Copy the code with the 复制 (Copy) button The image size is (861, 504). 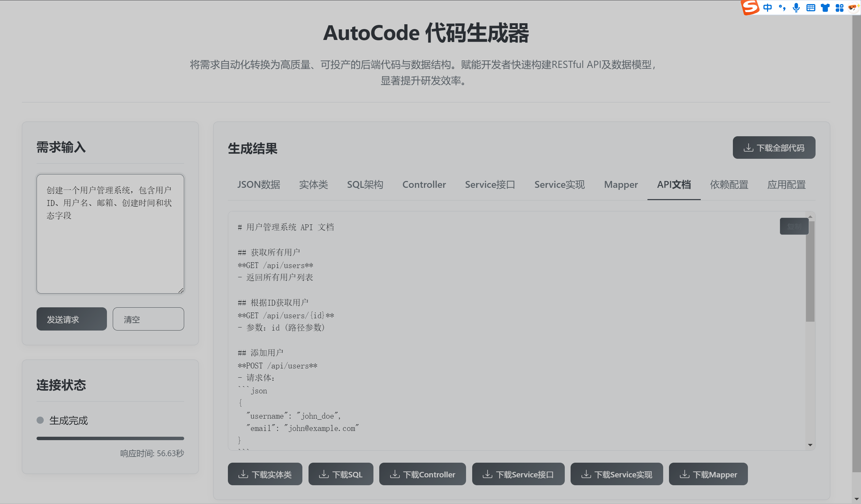794,226
